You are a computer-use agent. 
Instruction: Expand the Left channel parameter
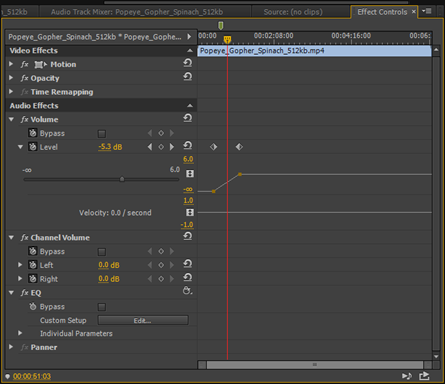click(x=20, y=265)
